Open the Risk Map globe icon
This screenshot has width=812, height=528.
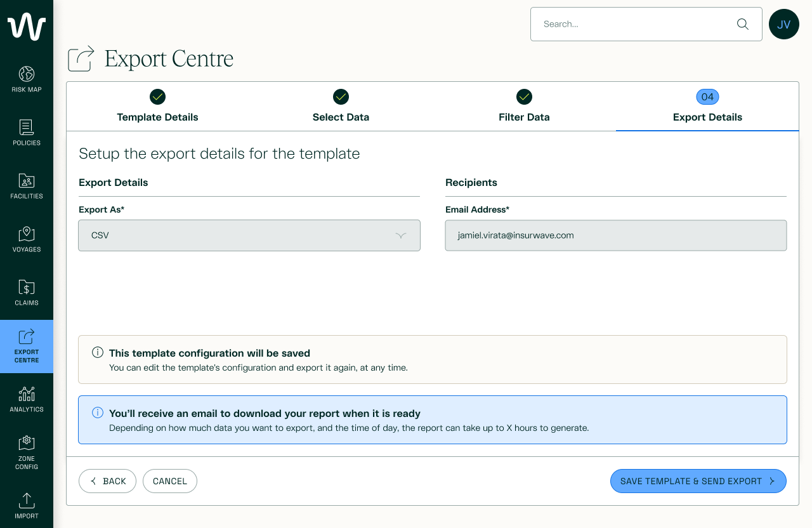tap(27, 74)
